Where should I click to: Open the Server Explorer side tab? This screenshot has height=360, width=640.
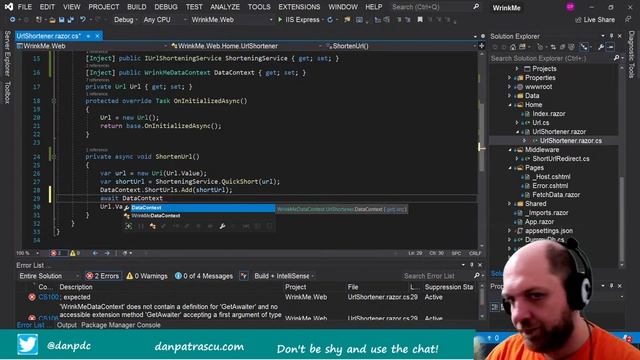point(7,53)
